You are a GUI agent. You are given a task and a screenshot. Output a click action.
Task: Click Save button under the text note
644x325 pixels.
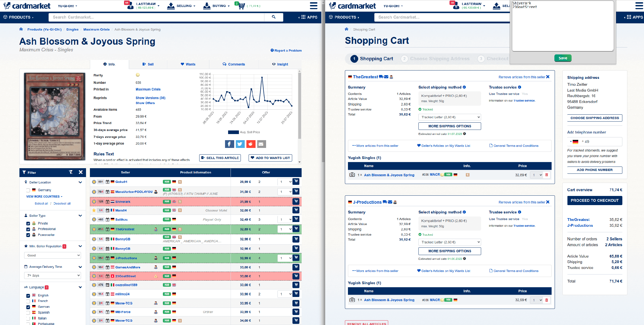[563, 58]
